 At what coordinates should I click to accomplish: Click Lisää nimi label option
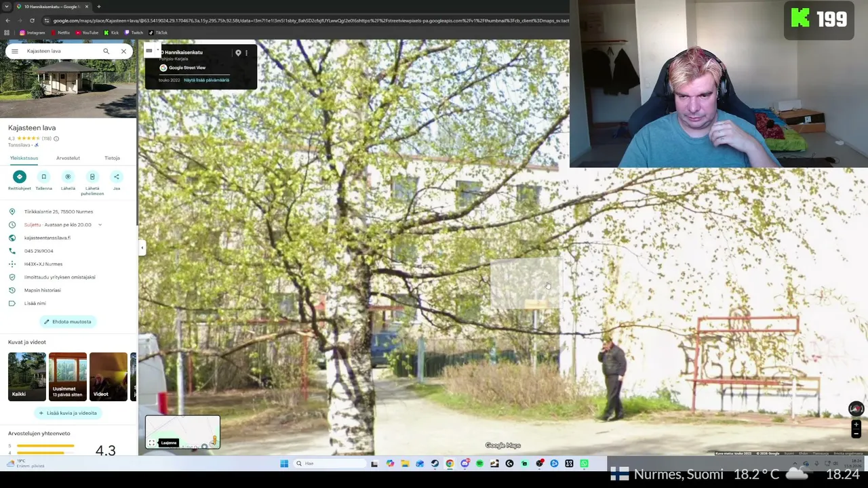point(35,303)
